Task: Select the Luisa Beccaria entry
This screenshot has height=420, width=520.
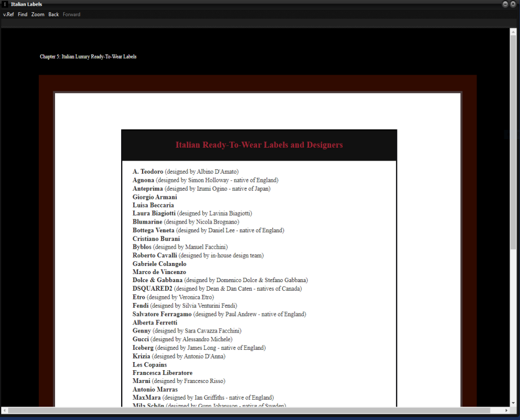Action: (153, 205)
